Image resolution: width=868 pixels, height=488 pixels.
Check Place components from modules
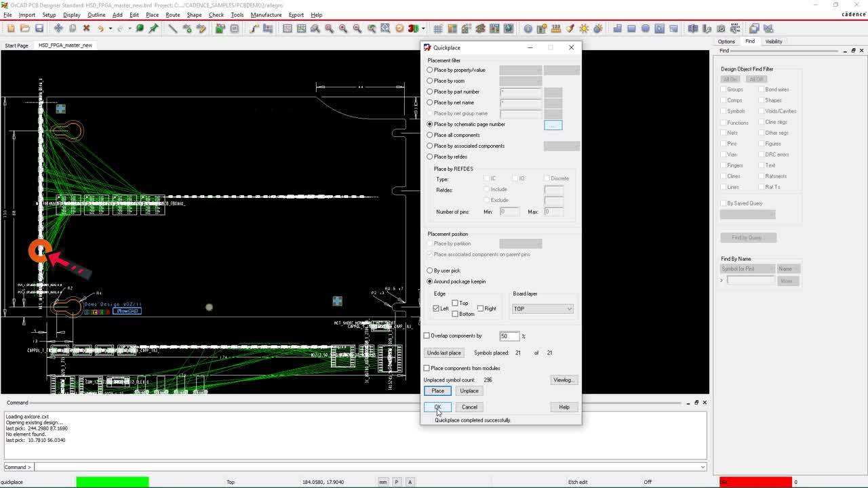click(x=427, y=368)
